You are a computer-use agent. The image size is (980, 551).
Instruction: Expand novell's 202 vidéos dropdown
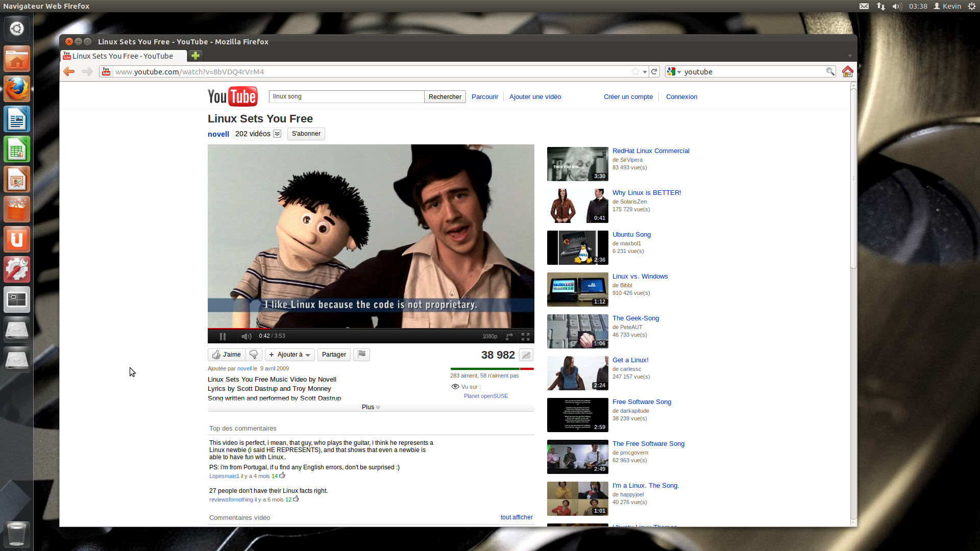[277, 134]
